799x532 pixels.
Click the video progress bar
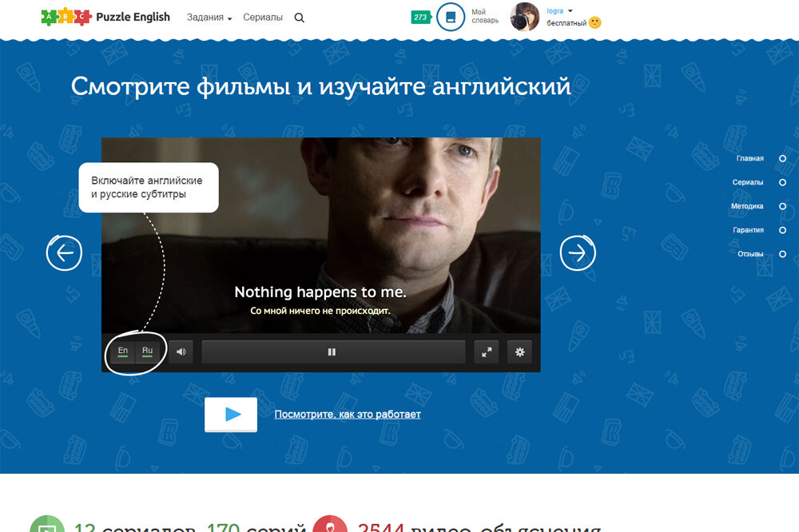pyautogui.click(x=333, y=351)
